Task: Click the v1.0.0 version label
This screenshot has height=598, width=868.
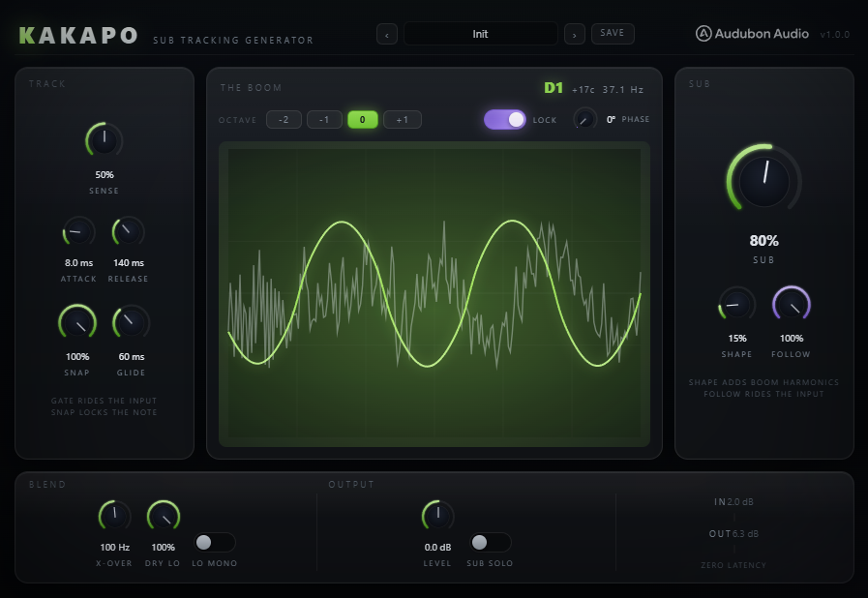Action: pyautogui.click(x=835, y=34)
